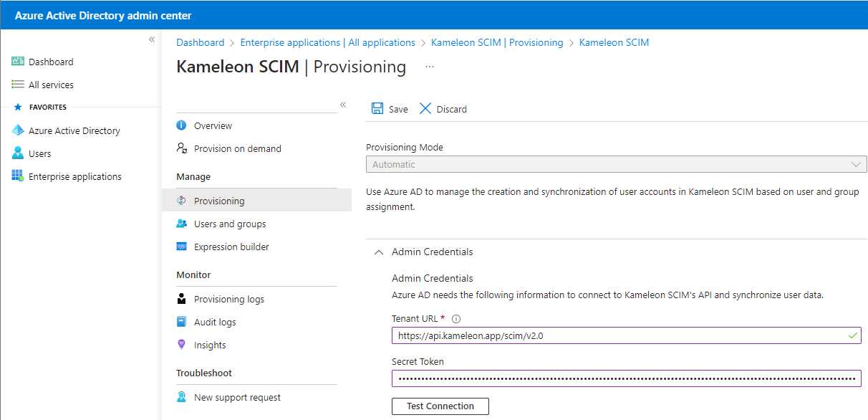Screen dimensions: 868x420
Task: Go to Enterprise applications breadcrumb link
Action: [x=327, y=43]
